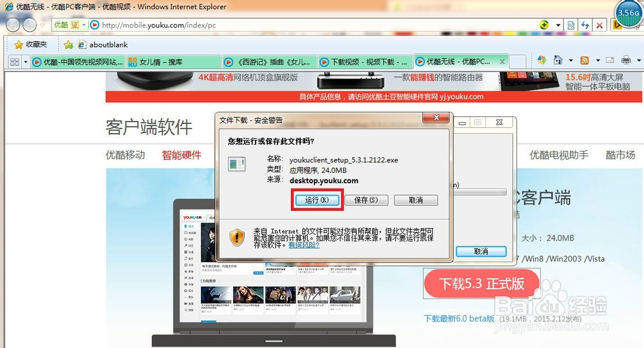Click the download progress bar
644x348 pixels.
coord(480,192)
